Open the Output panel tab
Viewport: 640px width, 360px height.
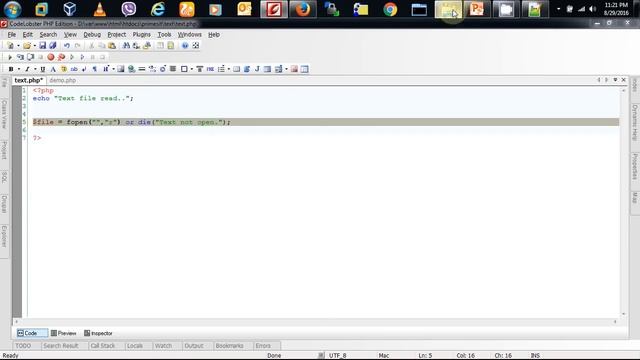click(x=194, y=346)
